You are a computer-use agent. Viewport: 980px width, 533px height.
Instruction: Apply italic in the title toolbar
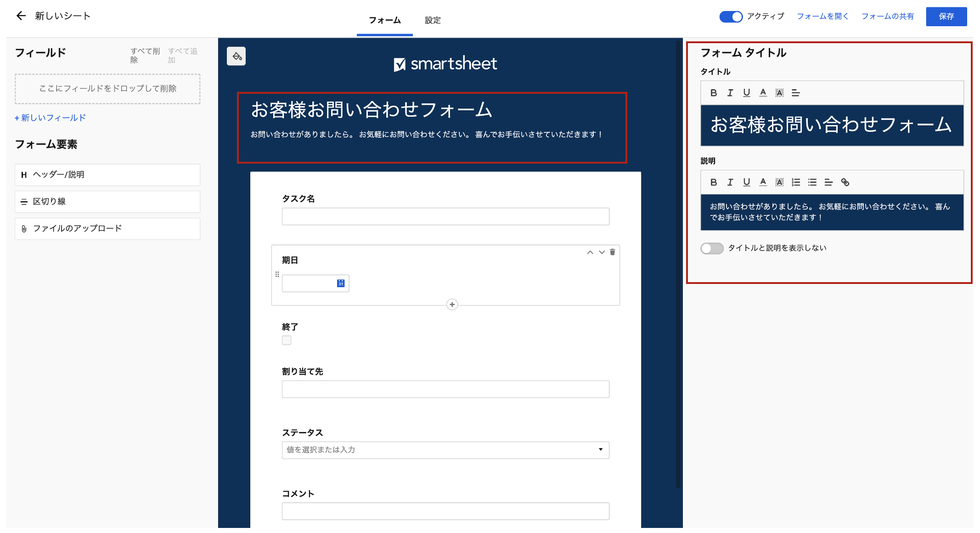point(730,93)
